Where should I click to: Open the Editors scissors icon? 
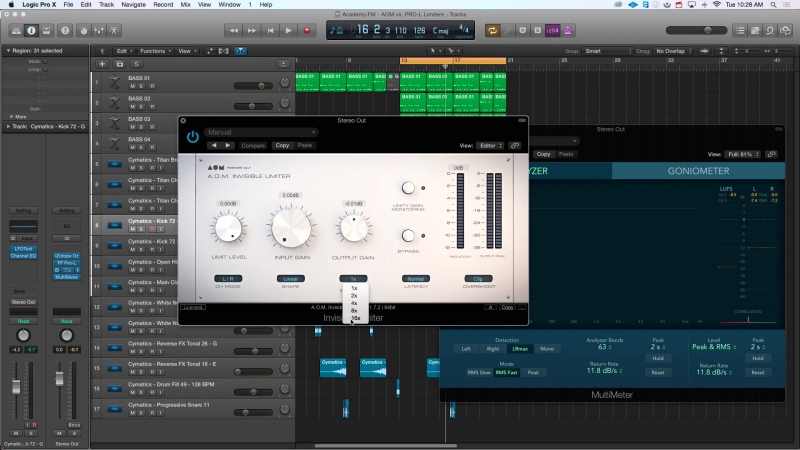point(114,31)
